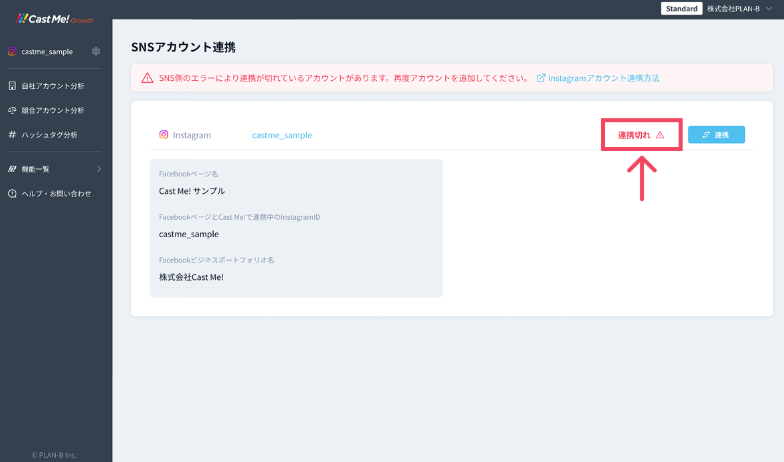
Task: Click the Cast Me! Growth logo
Action: click(54, 19)
